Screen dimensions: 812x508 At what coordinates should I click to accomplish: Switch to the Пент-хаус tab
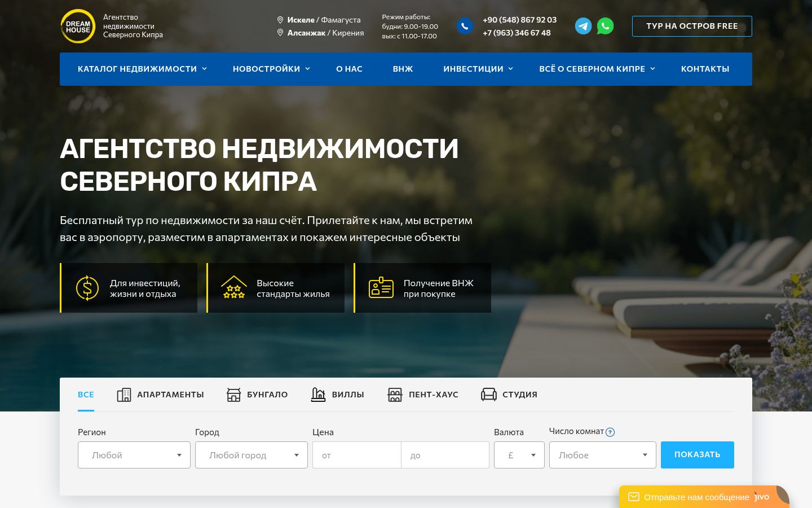[x=423, y=395]
